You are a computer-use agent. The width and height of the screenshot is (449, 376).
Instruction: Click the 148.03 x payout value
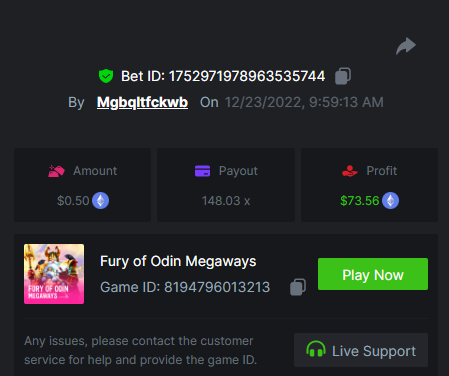tap(226, 201)
